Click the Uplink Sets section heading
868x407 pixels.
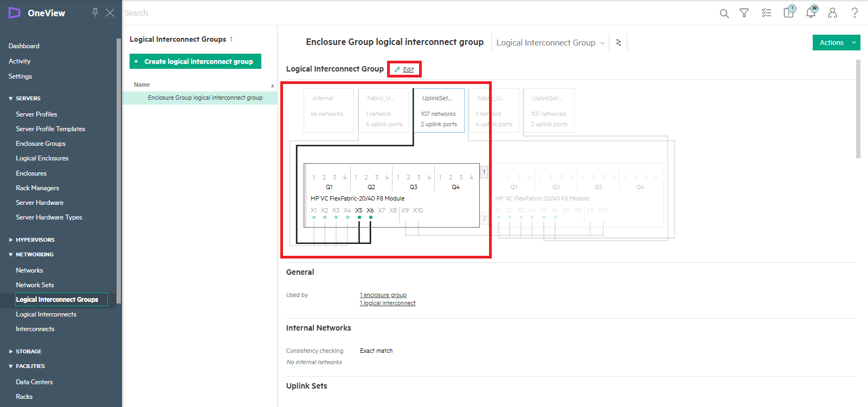307,386
